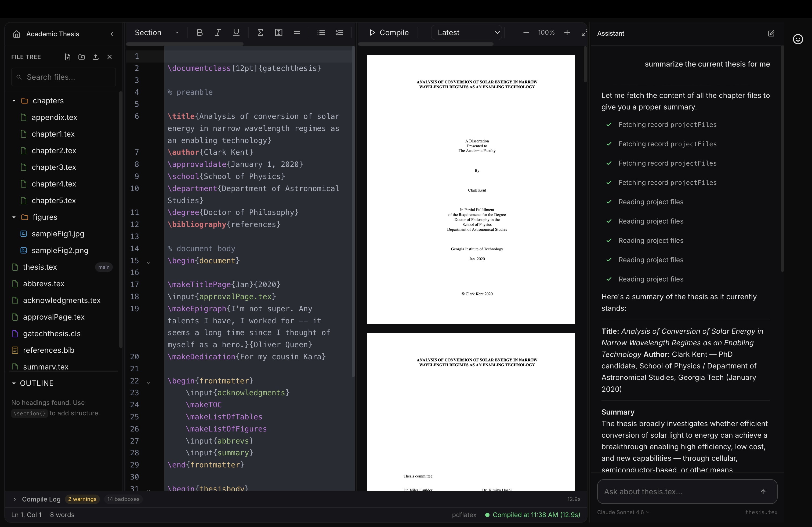Viewport: 812px width, 527px height.
Task: Open gatechthesis.cls
Action: click(63, 333)
